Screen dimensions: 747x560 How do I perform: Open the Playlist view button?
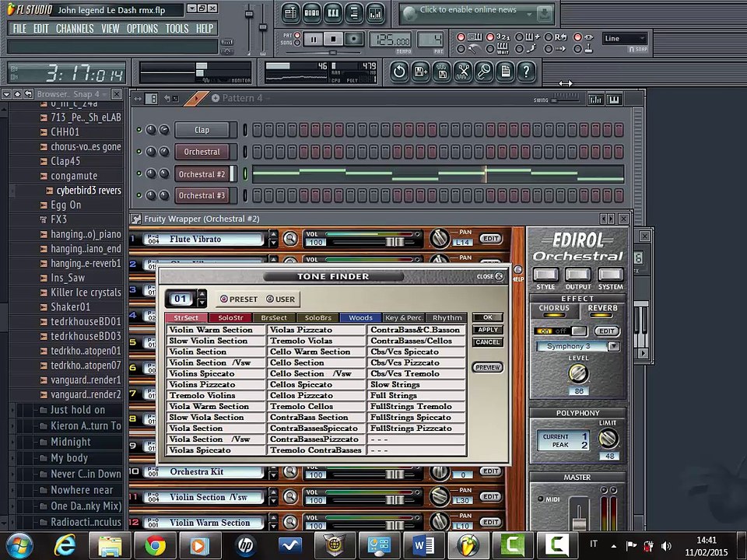point(290,13)
